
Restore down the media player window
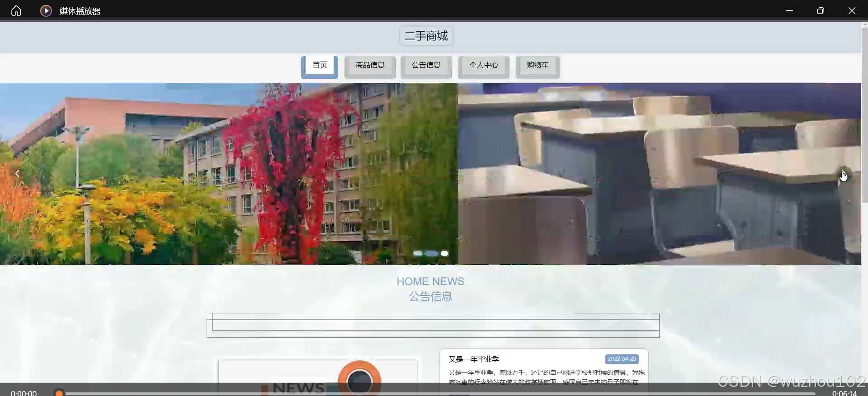(821, 10)
